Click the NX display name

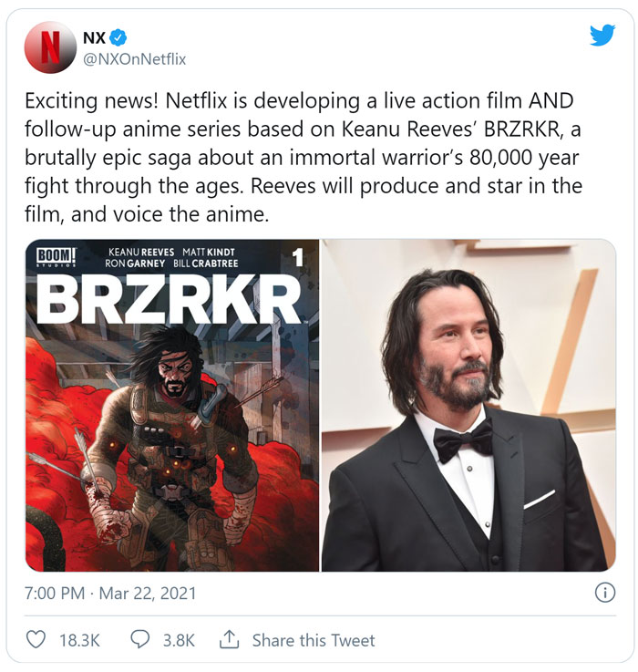point(94,38)
